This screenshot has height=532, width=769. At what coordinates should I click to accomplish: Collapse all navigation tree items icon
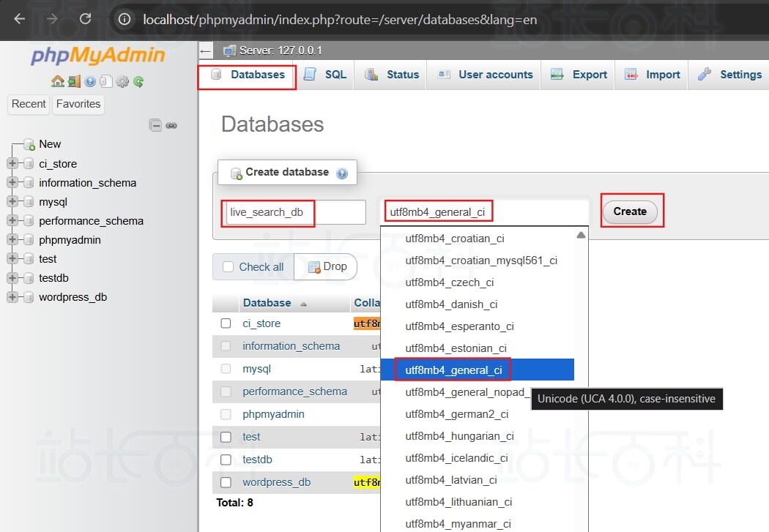(x=155, y=125)
